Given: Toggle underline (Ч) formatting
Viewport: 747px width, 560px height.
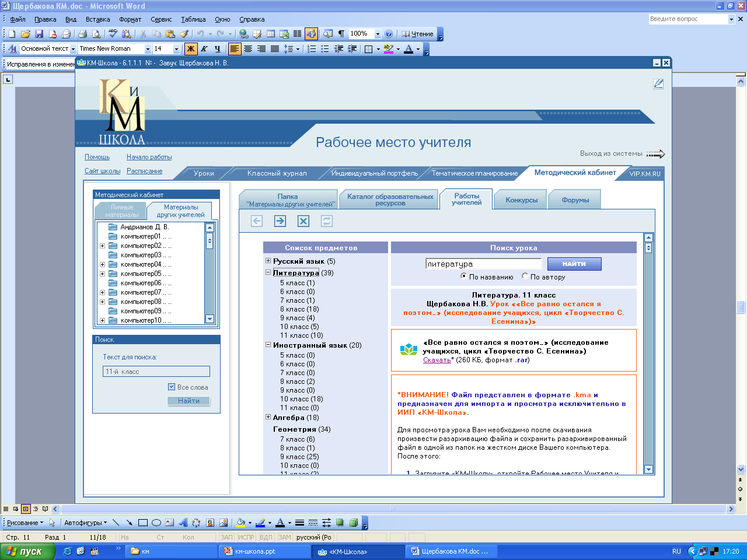Looking at the screenshot, I should [x=217, y=49].
